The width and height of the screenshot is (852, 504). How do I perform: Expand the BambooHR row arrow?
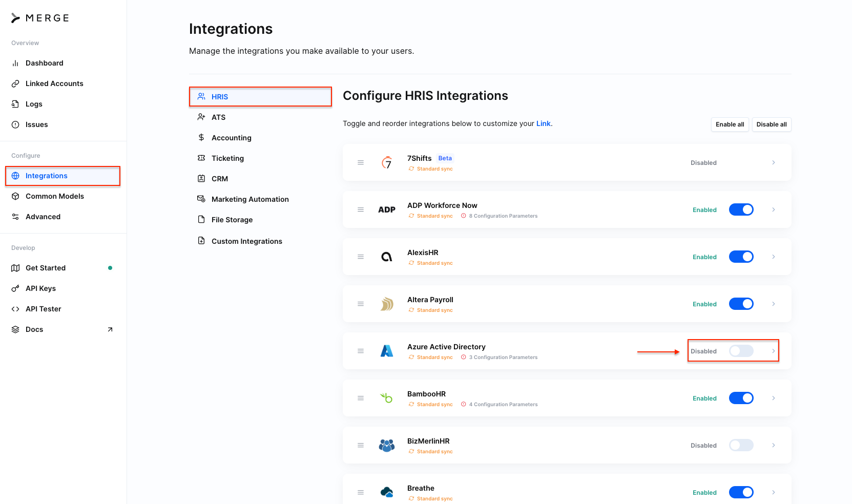pyautogui.click(x=774, y=398)
